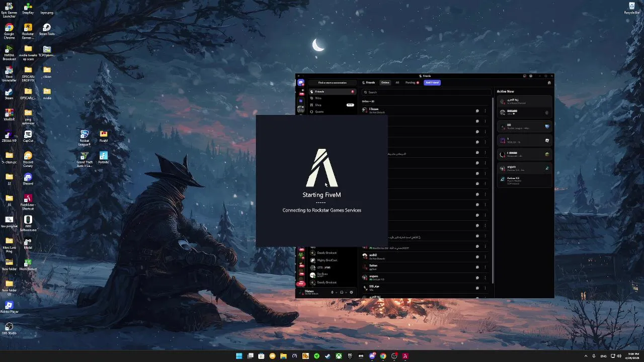Select the WinRAR desktop icon

(9, 115)
